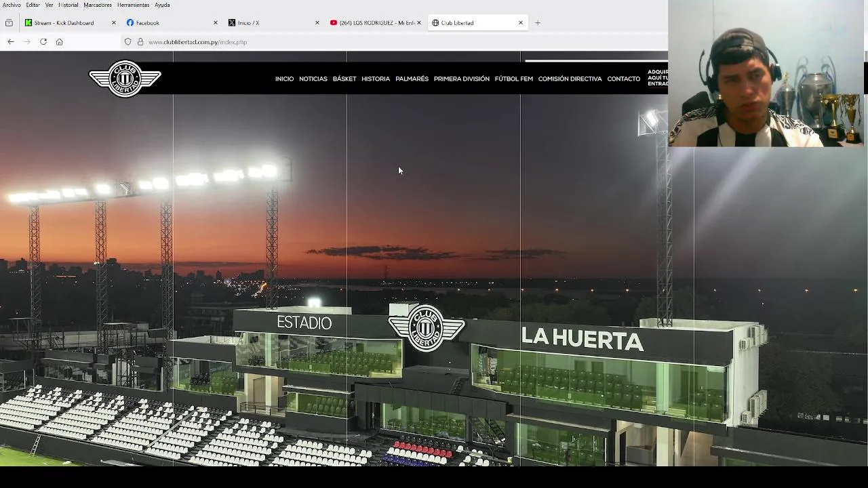
Task: Click the Facebook favicon on tab
Action: [130, 23]
